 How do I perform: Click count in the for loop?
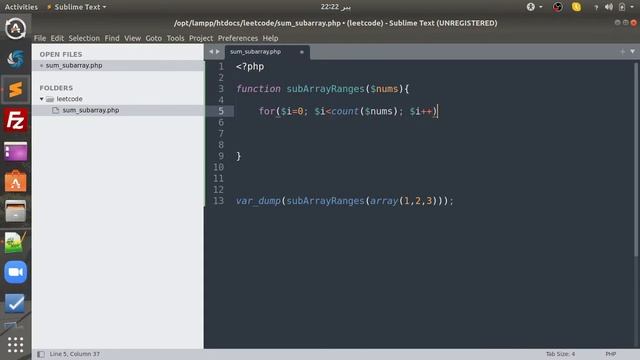pyautogui.click(x=345, y=111)
